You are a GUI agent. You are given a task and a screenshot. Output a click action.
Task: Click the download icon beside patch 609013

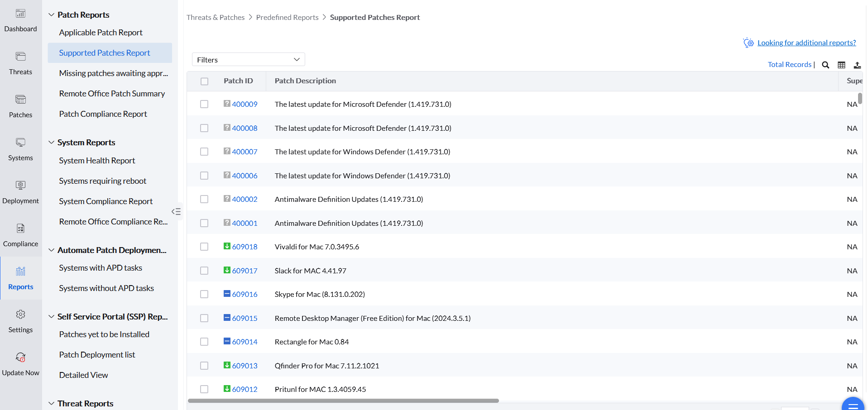[227, 365]
